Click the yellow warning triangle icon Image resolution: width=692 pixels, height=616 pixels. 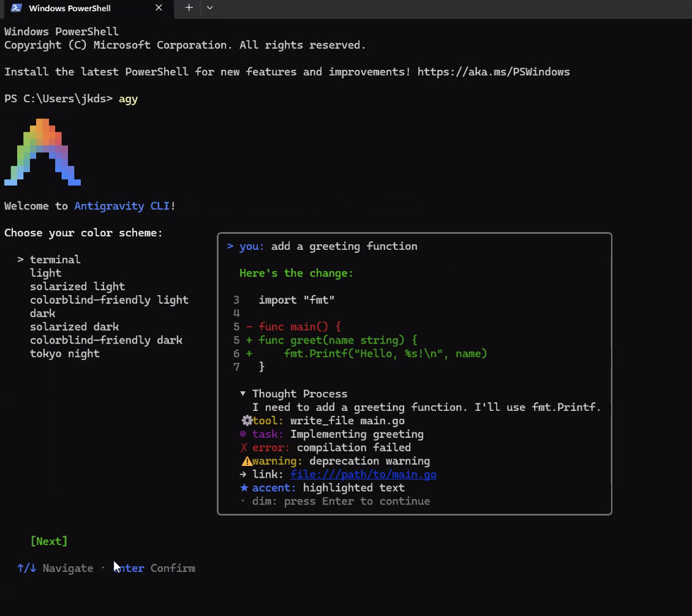click(247, 461)
